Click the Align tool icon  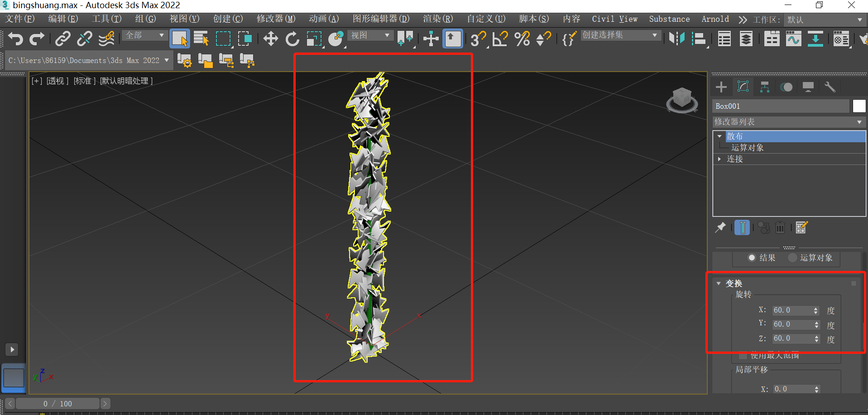tap(699, 39)
